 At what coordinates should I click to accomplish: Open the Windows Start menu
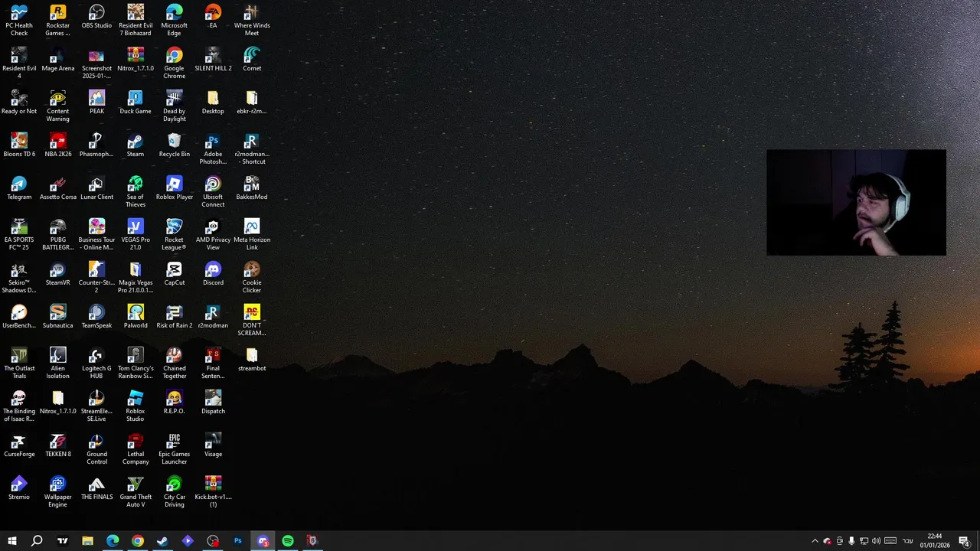click(x=12, y=541)
